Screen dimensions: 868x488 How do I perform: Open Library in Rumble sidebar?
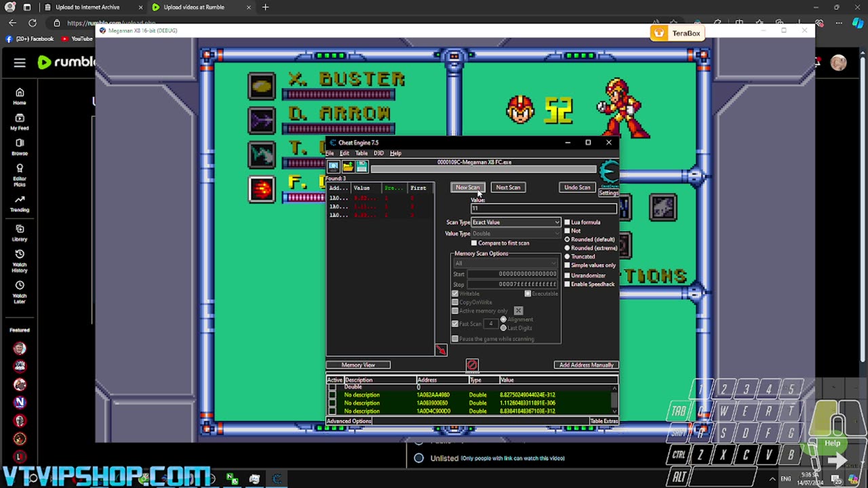pyautogui.click(x=20, y=233)
